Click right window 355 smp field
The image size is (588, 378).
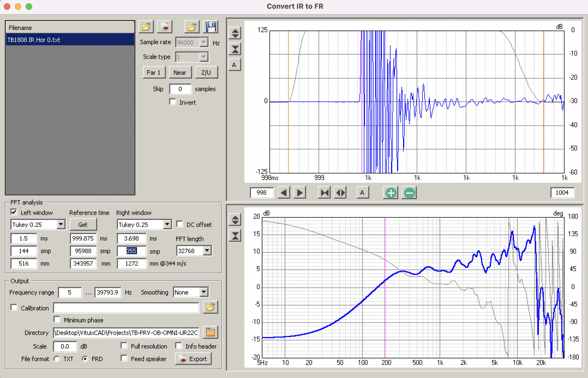pos(131,251)
